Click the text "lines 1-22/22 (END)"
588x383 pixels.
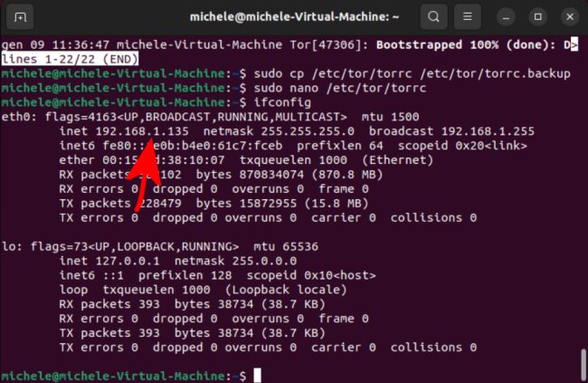pyautogui.click(x=70, y=59)
